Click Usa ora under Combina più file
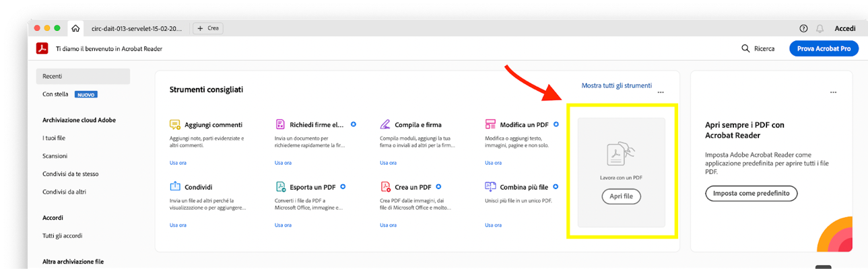 coord(493,225)
